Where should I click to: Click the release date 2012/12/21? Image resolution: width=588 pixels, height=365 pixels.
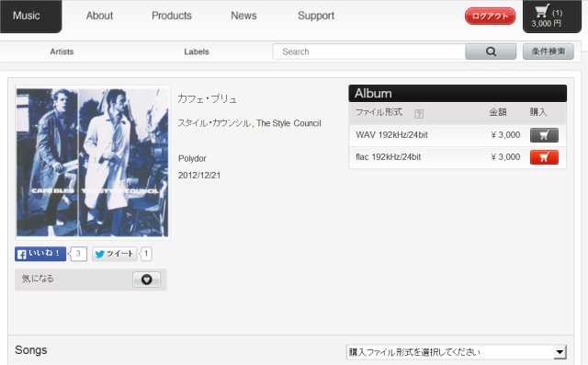(199, 176)
